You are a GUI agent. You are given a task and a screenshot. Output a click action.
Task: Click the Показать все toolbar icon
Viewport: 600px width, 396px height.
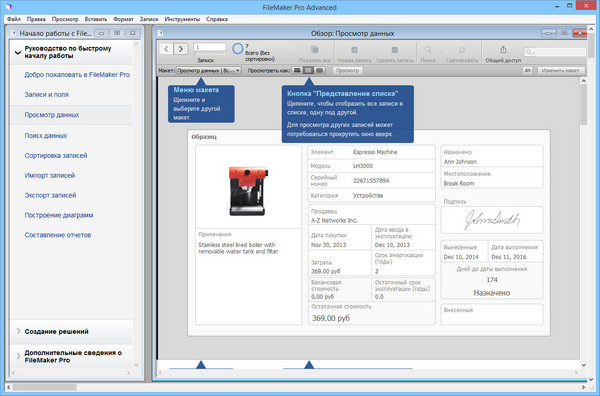point(315,49)
